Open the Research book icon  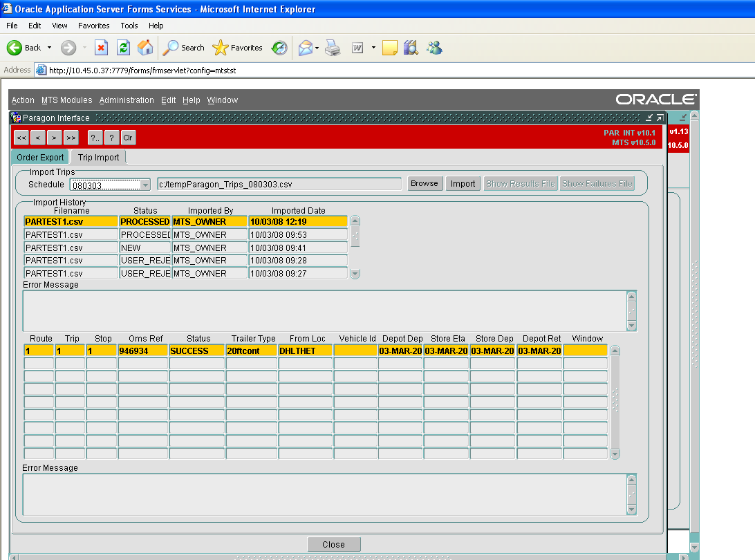(411, 48)
